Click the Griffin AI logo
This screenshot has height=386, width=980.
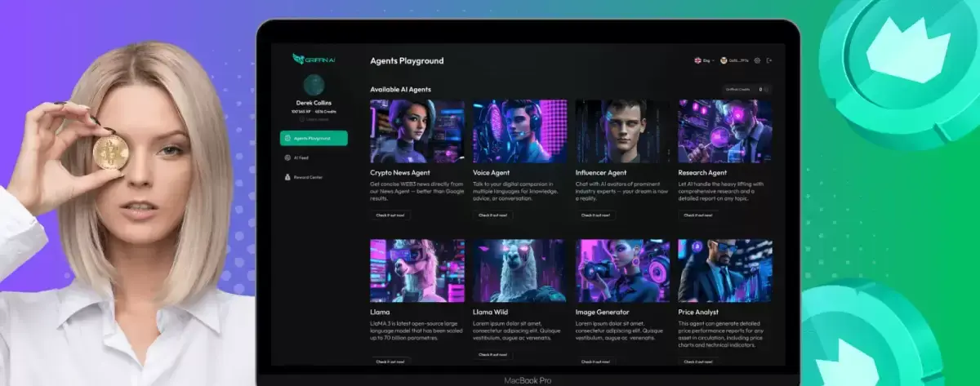pos(314,60)
